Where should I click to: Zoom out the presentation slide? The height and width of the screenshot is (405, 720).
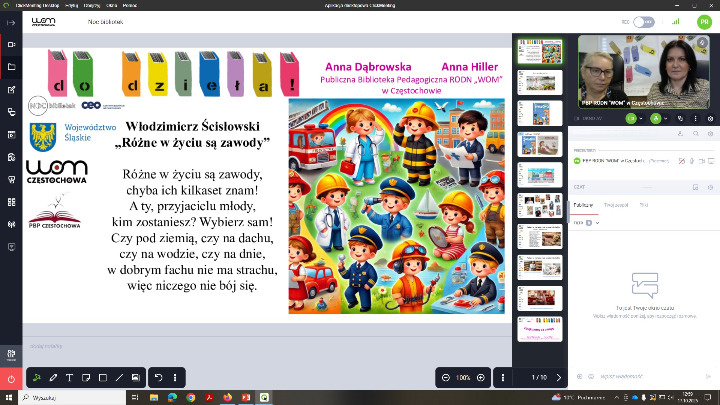pos(445,377)
